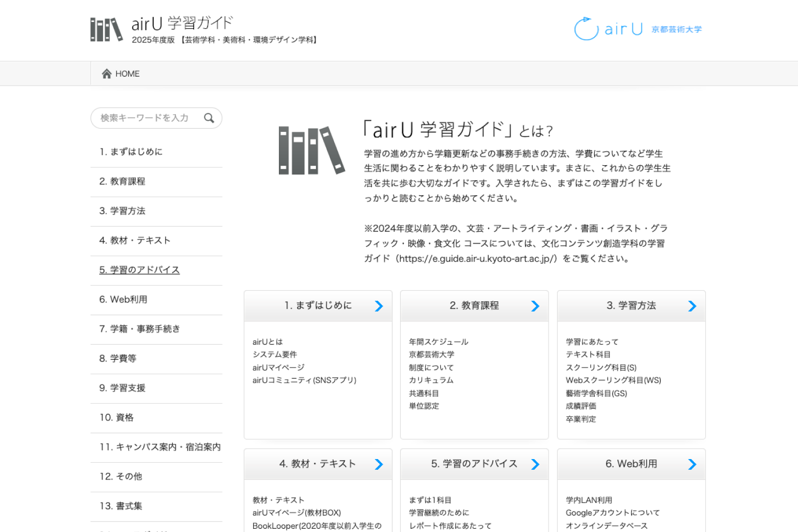This screenshot has height=532, width=798.
Task: Click the 京都芸術大学 link in card 2
Action: coord(432,354)
